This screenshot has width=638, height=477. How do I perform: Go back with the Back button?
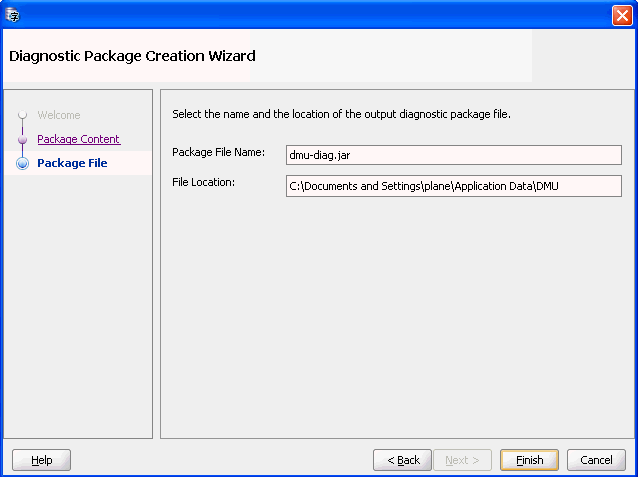[402, 460]
